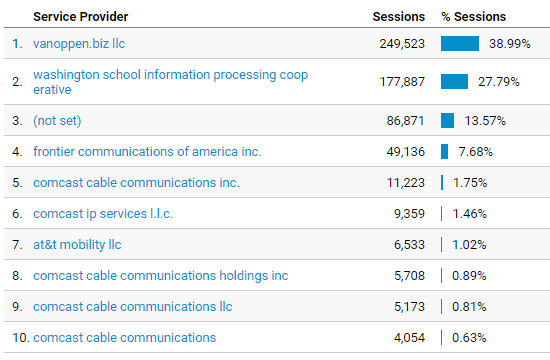
Task: Click the Service Provider column header
Action: point(81,16)
